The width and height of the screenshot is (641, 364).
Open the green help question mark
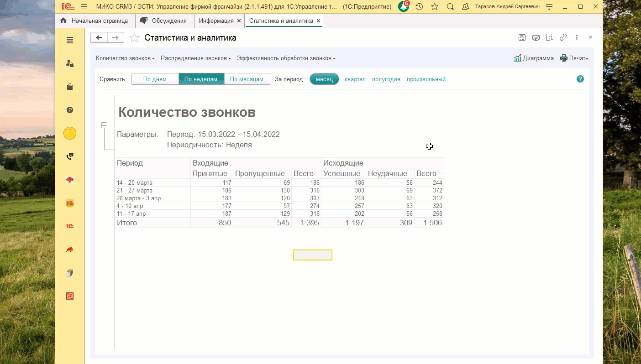(x=580, y=79)
